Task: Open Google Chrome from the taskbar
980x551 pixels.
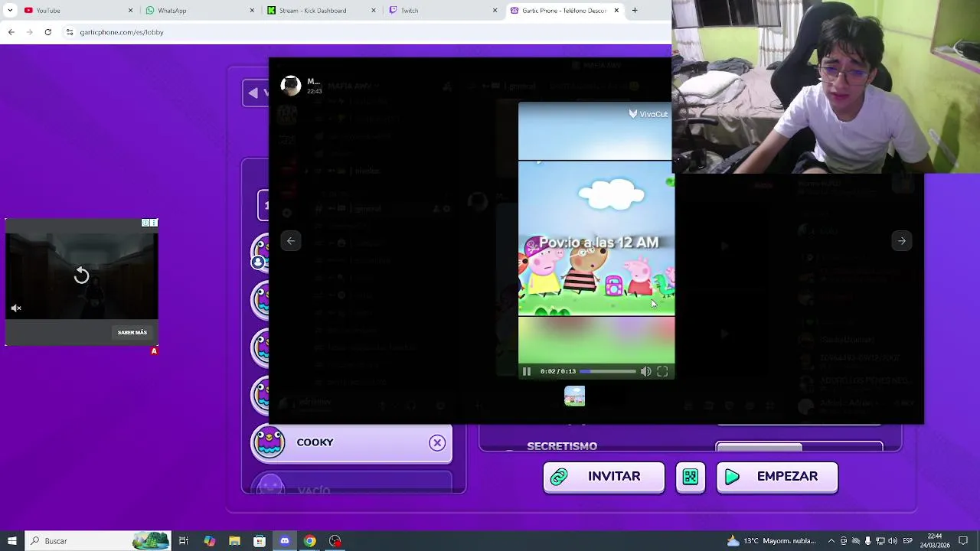Action: [309, 541]
